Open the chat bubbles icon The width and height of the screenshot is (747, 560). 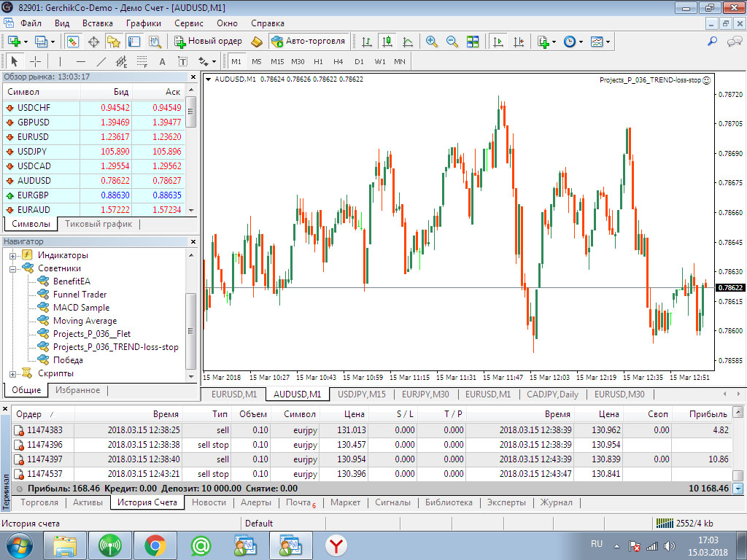coord(734,42)
